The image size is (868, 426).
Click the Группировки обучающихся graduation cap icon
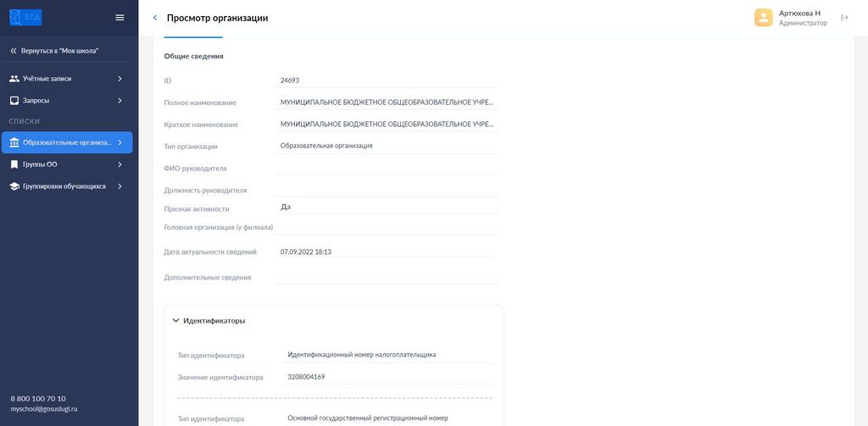(14, 186)
